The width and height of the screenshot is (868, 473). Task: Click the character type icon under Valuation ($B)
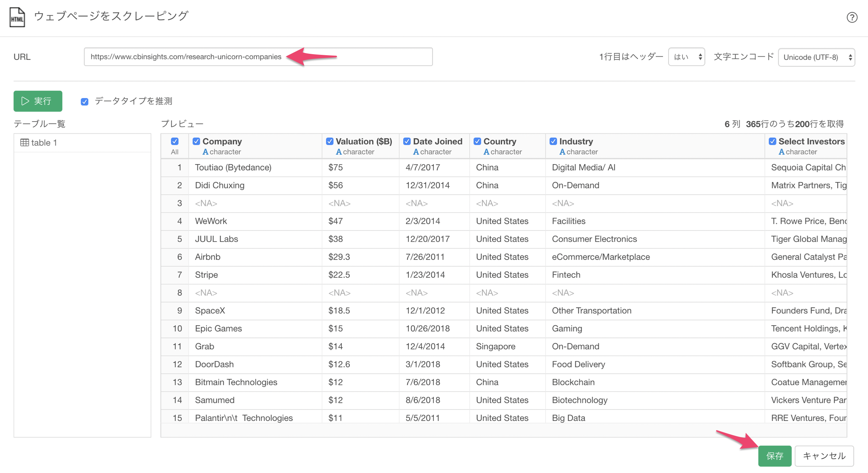coord(339,152)
